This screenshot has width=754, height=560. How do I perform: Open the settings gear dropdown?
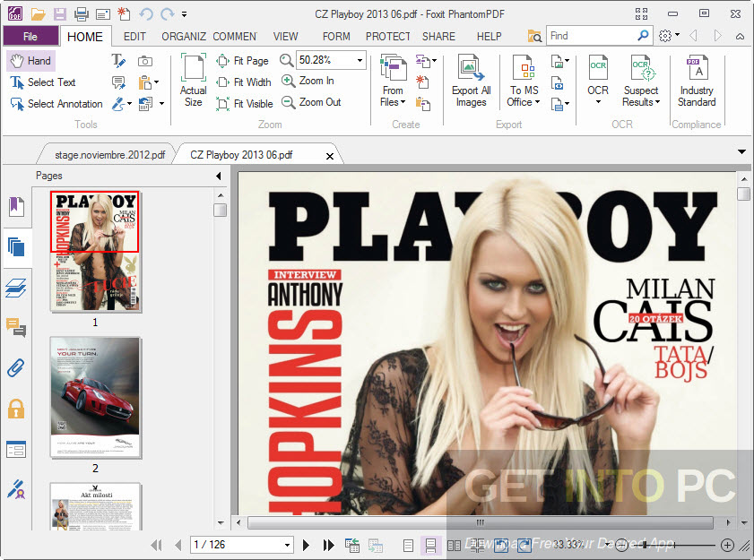(669, 36)
